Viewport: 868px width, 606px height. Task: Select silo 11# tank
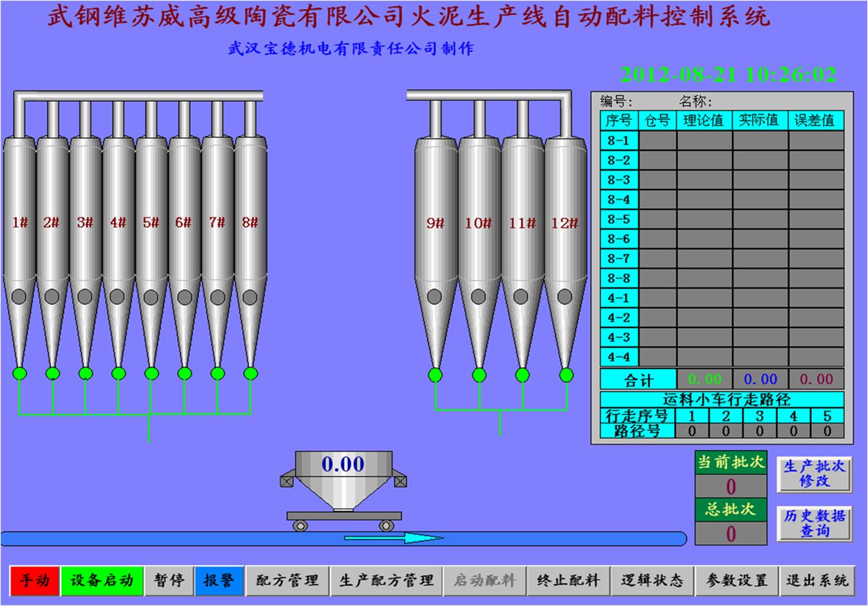tap(523, 251)
